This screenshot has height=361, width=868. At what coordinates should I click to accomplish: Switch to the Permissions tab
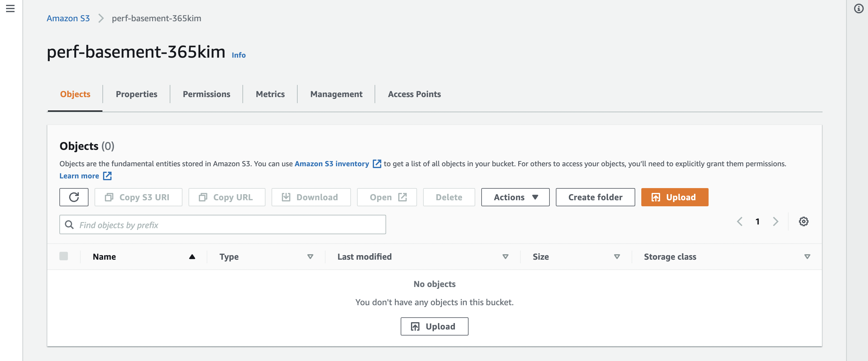[206, 94]
